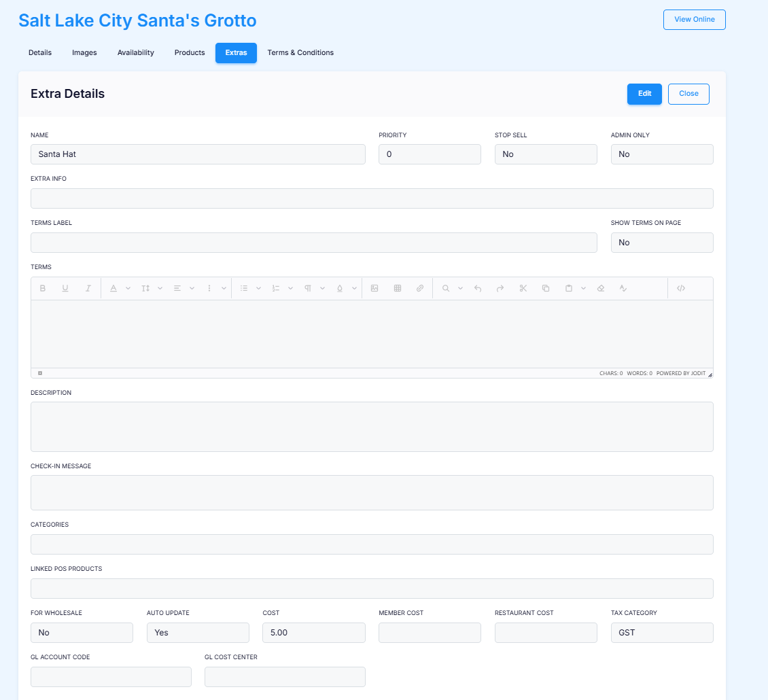Open find in the Terms editor
The image size is (768, 700).
point(446,289)
